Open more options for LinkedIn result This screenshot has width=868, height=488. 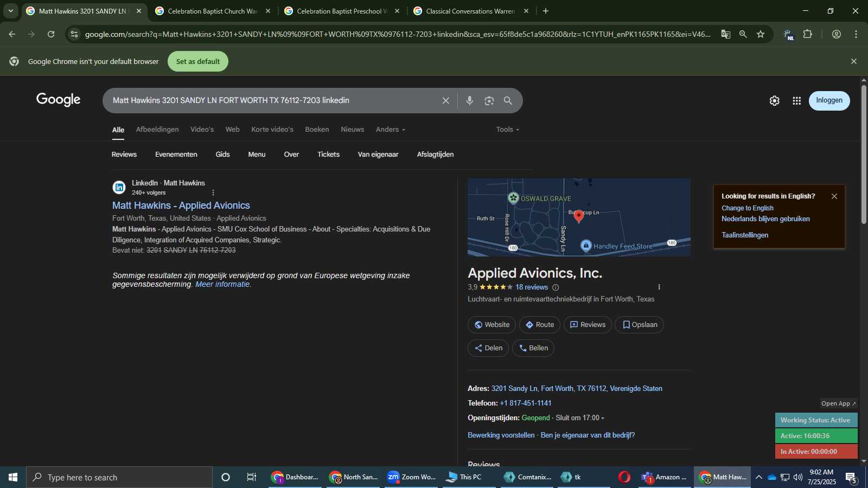pyautogui.click(x=213, y=192)
